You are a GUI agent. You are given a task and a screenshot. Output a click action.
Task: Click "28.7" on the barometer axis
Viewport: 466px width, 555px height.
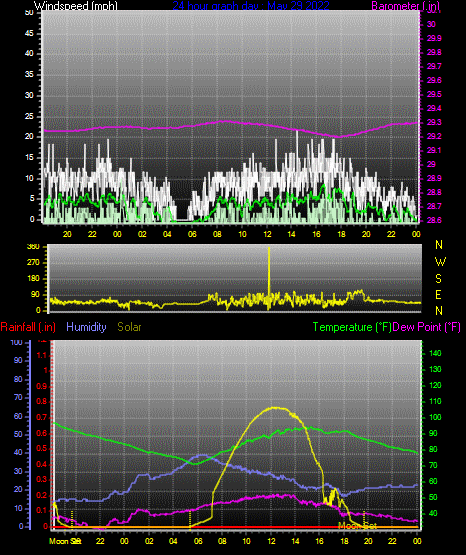(x=434, y=206)
